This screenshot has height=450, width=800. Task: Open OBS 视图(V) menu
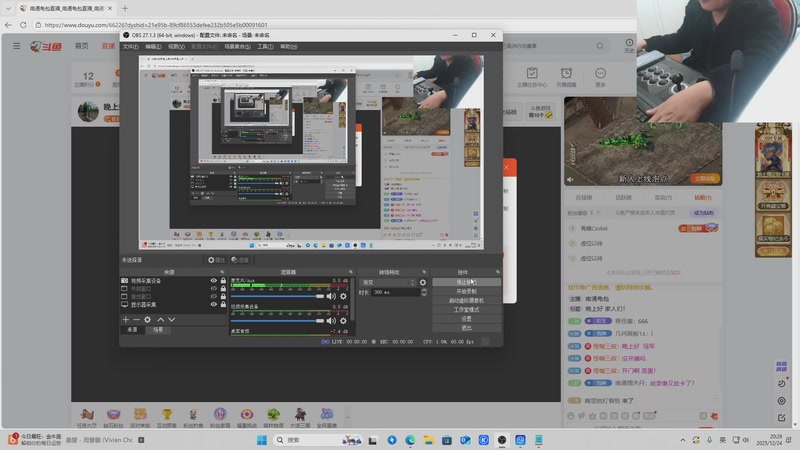(x=177, y=46)
